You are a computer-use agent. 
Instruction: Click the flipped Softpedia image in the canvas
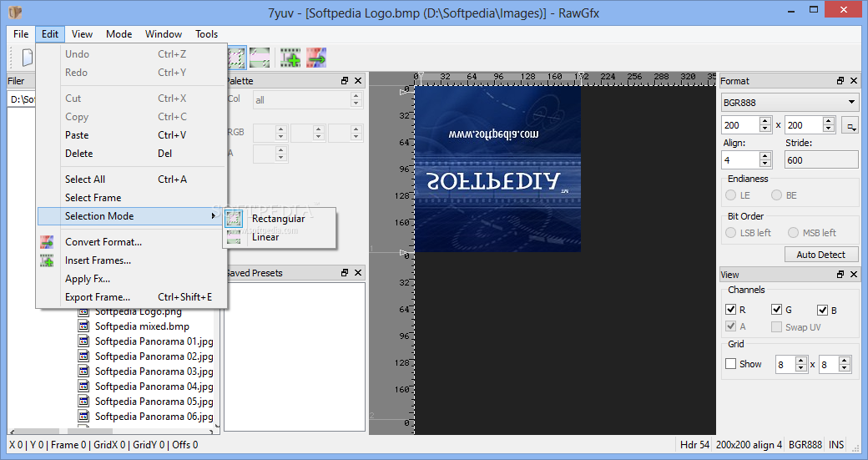pyautogui.click(x=497, y=169)
